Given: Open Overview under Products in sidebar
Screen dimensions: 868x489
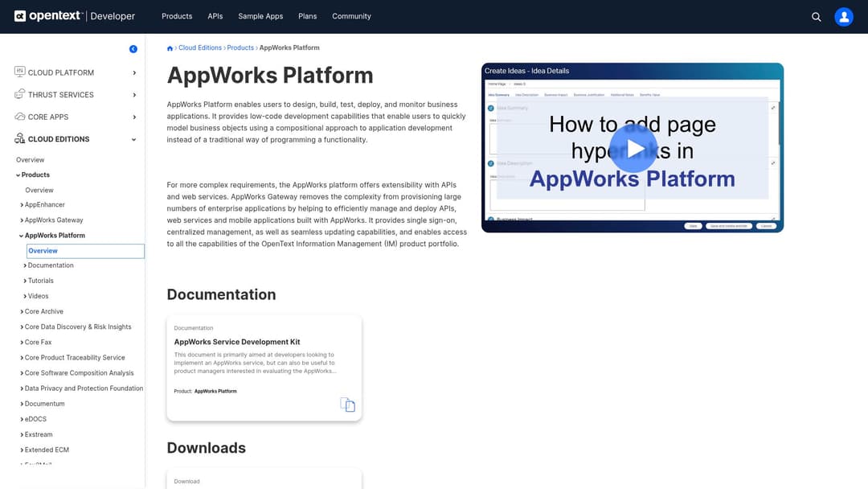Looking at the screenshot, I should coord(39,190).
